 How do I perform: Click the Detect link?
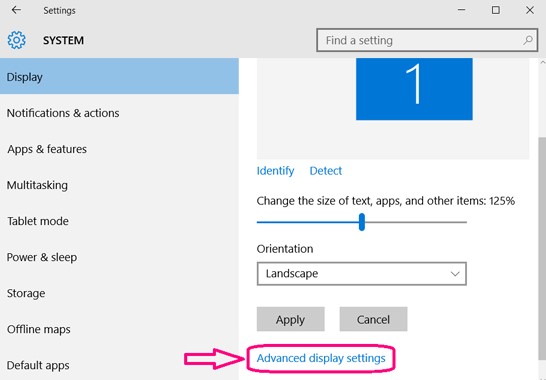(x=326, y=171)
